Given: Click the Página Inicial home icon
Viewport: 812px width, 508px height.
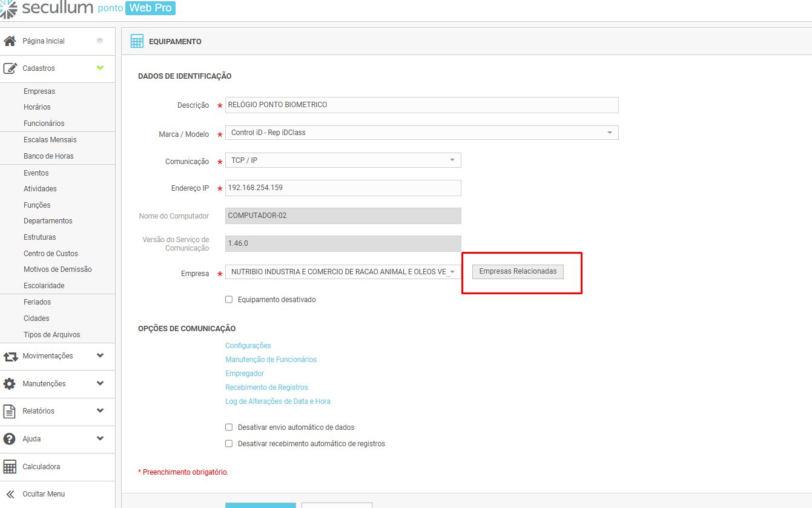Looking at the screenshot, I should [10, 41].
